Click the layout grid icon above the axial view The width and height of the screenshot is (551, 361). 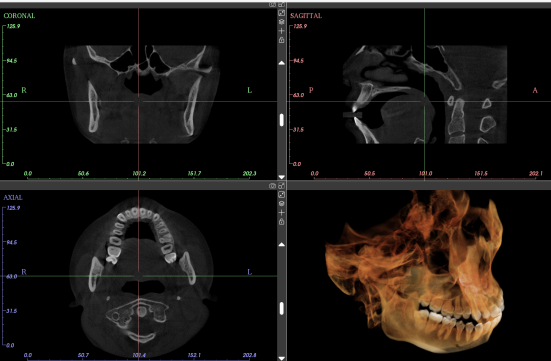pos(281,186)
